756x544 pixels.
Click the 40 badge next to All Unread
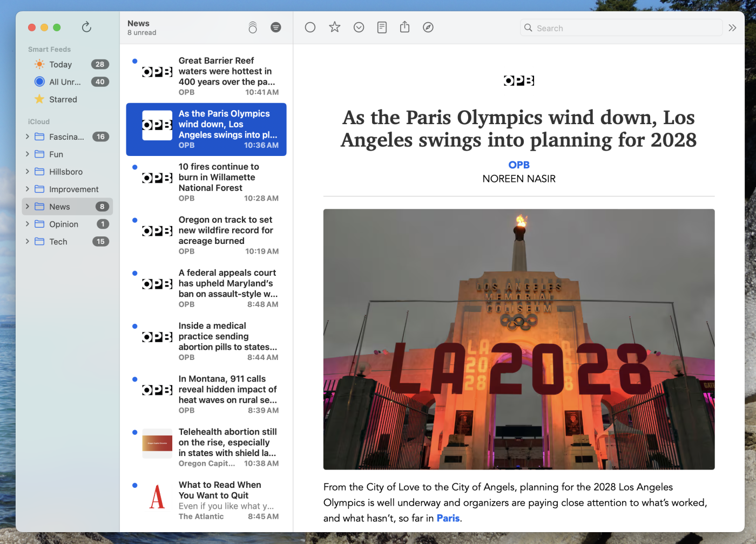[100, 81]
